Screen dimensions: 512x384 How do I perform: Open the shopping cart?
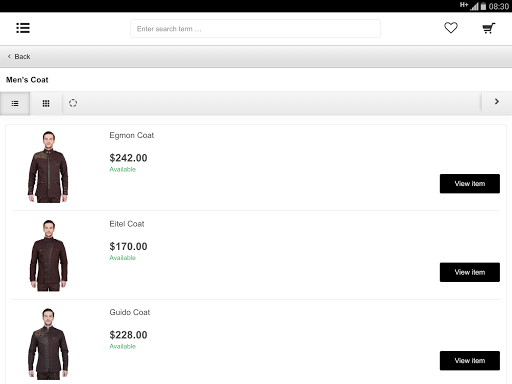click(x=489, y=28)
